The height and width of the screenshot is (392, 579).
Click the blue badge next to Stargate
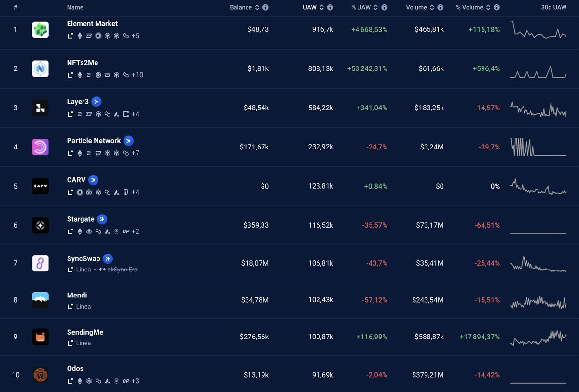coord(102,219)
